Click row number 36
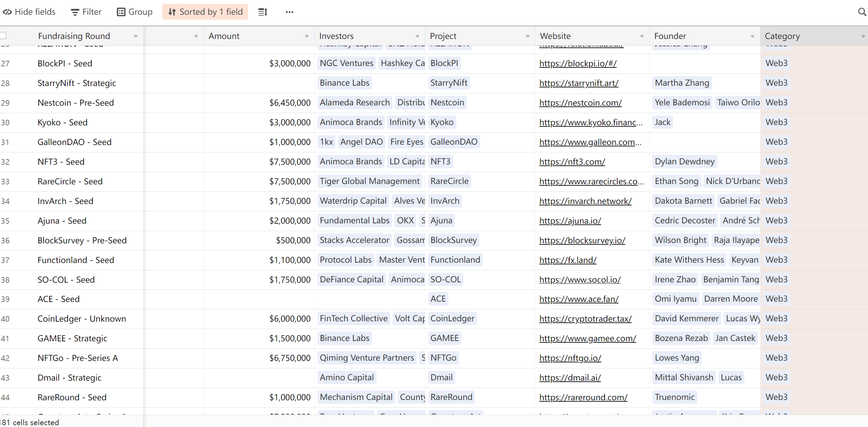This screenshot has height=427, width=868. 5,241
